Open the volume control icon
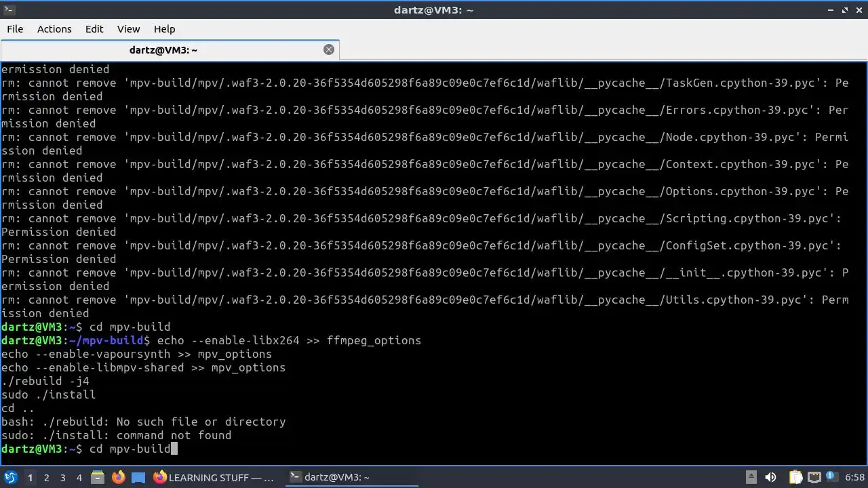Image resolution: width=868 pixels, height=488 pixels. tap(770, 477)
